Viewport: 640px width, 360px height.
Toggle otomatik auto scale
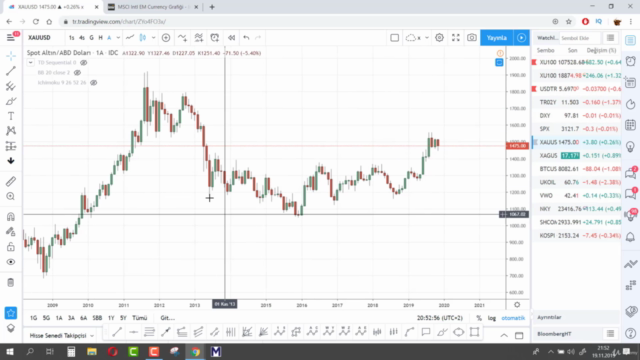click(513, 318)
